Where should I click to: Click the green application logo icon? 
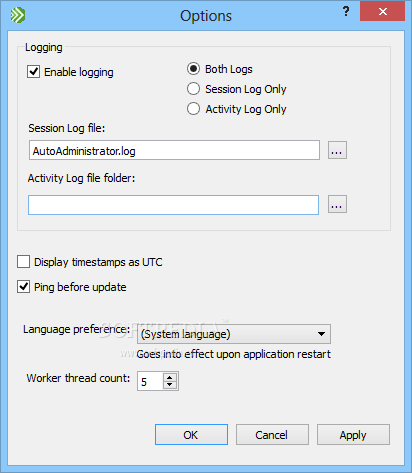tap(18, 15)
